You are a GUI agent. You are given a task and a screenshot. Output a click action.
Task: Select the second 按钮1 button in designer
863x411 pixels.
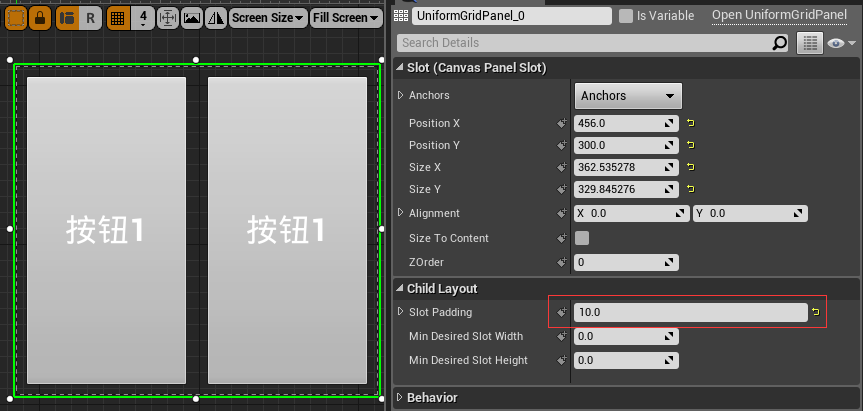(x=287, y=230)
